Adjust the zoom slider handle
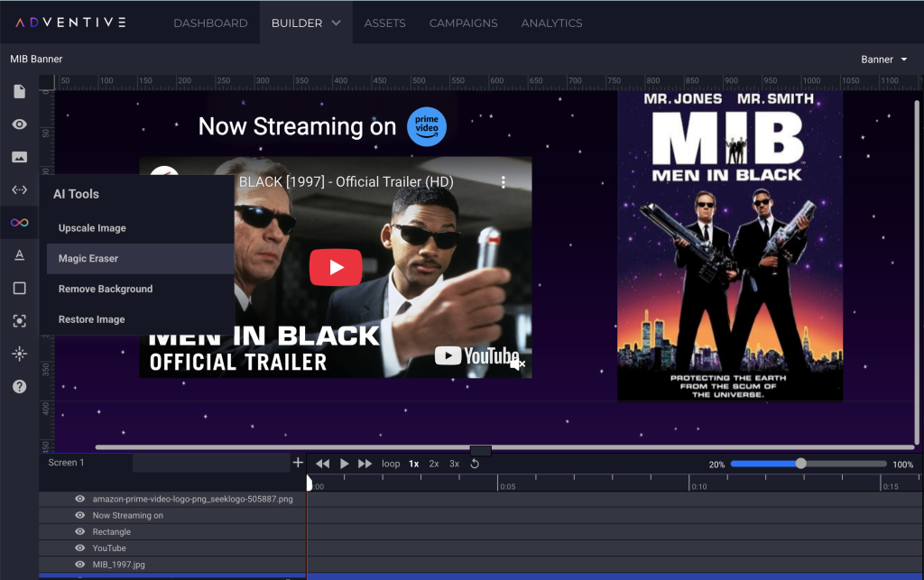The width and height of the screenshot is (924, 580). point(800,464)
